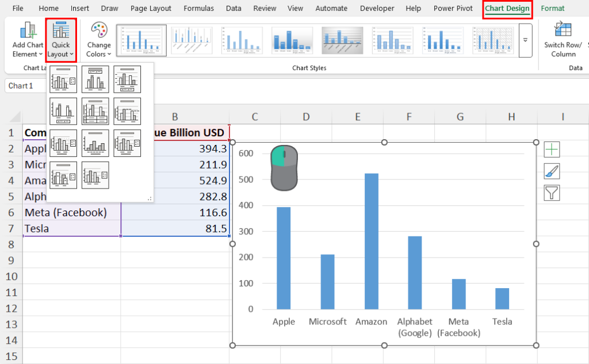
Task: Click the Alphabet (Google) axis label
Action: click(415, 327)
